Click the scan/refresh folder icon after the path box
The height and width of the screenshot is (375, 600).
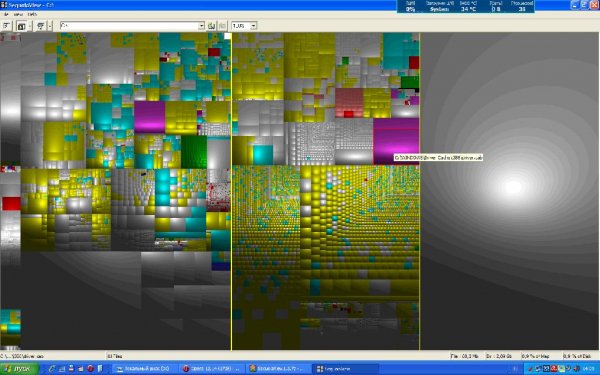point(212,26)
